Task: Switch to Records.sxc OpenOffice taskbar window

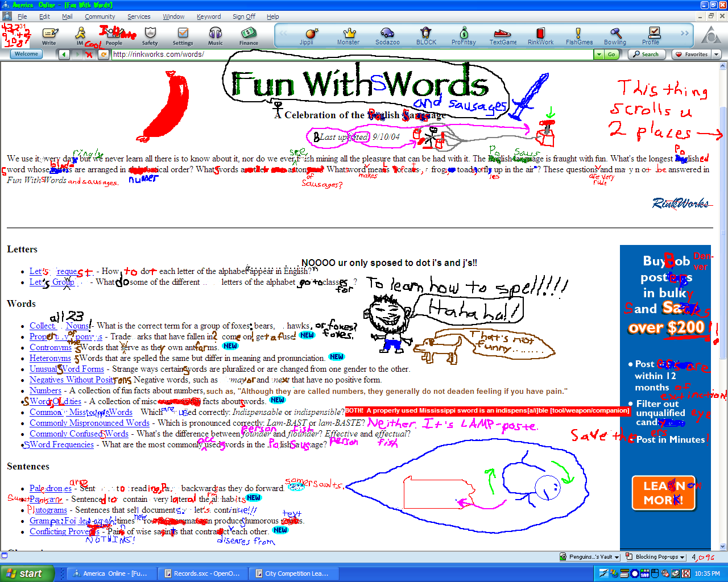Action: (x=203, y=573)
